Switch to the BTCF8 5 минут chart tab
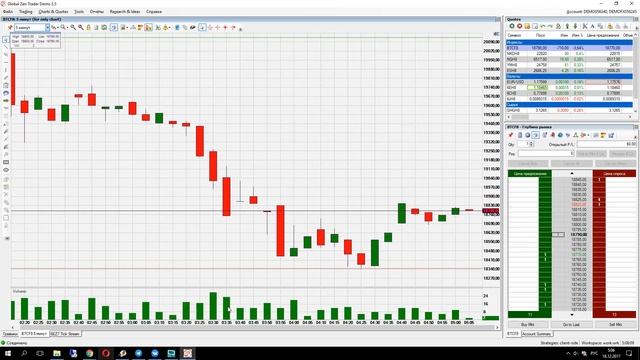 coord(34,334)
